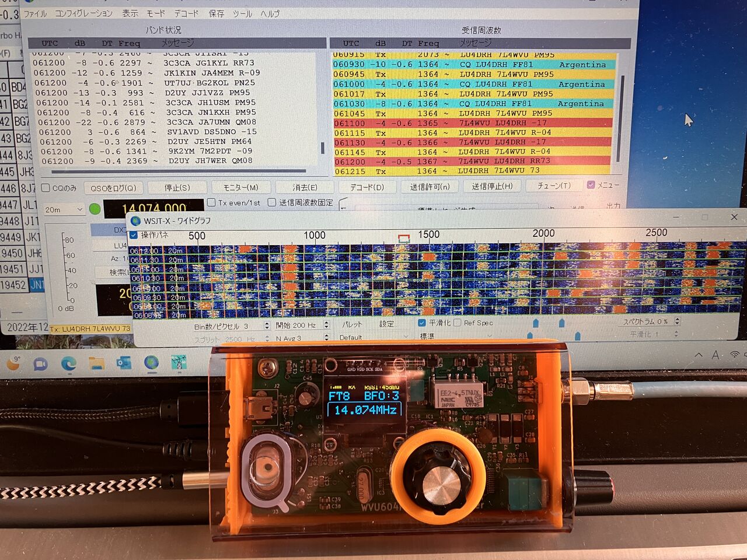747x560 pixels.
Task: Adjust the N Avg 3 spinner arrows
Action: point(326,338)
